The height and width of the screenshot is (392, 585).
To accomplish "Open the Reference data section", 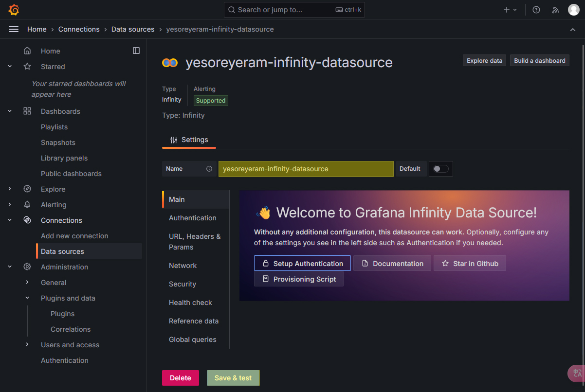I will point(196,321).
